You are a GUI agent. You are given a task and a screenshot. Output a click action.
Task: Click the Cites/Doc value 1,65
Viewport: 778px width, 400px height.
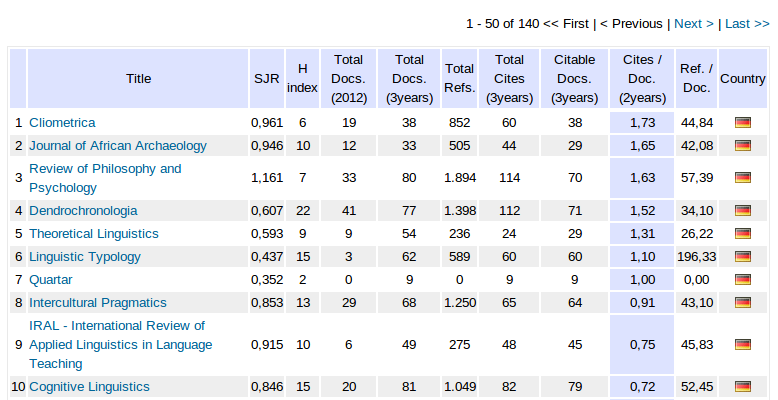point(643,145)
